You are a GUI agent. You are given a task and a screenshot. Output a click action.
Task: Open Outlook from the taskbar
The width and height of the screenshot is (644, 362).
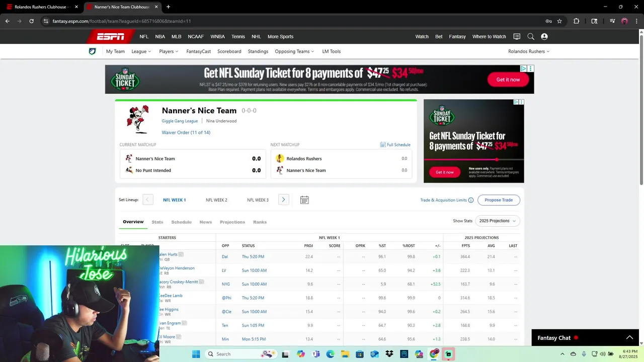374,354
